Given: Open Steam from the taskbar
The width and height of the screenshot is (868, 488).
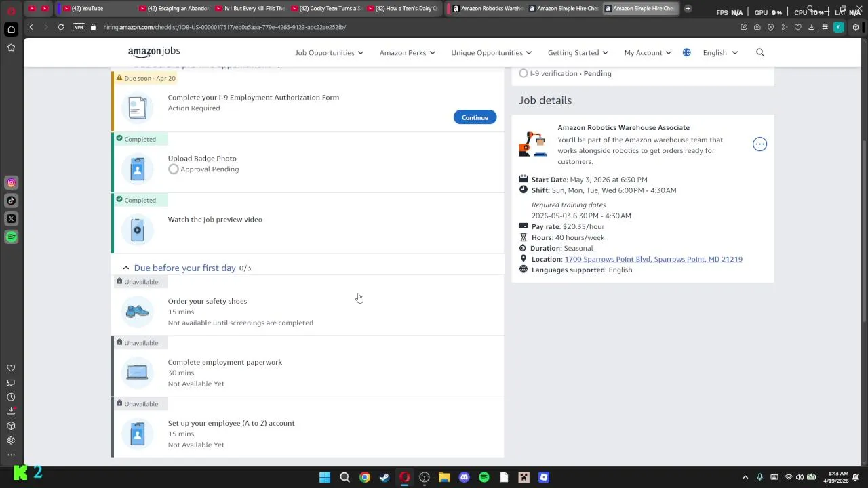Looking at the screenshot, I should coord(384,477).
